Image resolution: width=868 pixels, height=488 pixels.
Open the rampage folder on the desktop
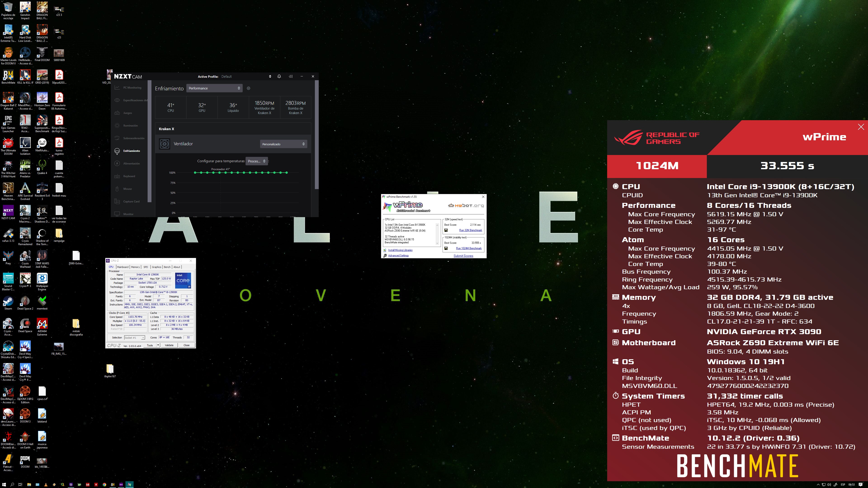click(x=59, y=235)
